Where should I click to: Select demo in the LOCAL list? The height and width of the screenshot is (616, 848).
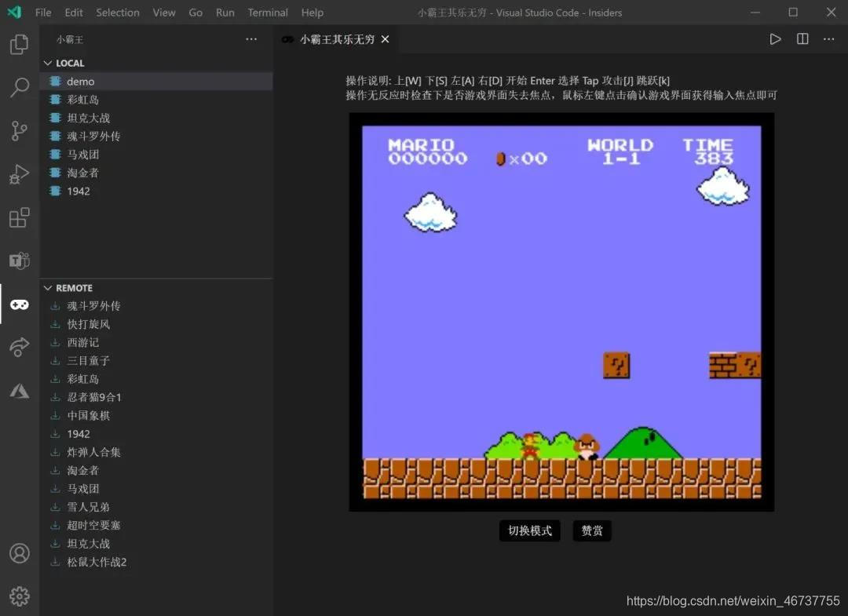click(x=156, y=82)
